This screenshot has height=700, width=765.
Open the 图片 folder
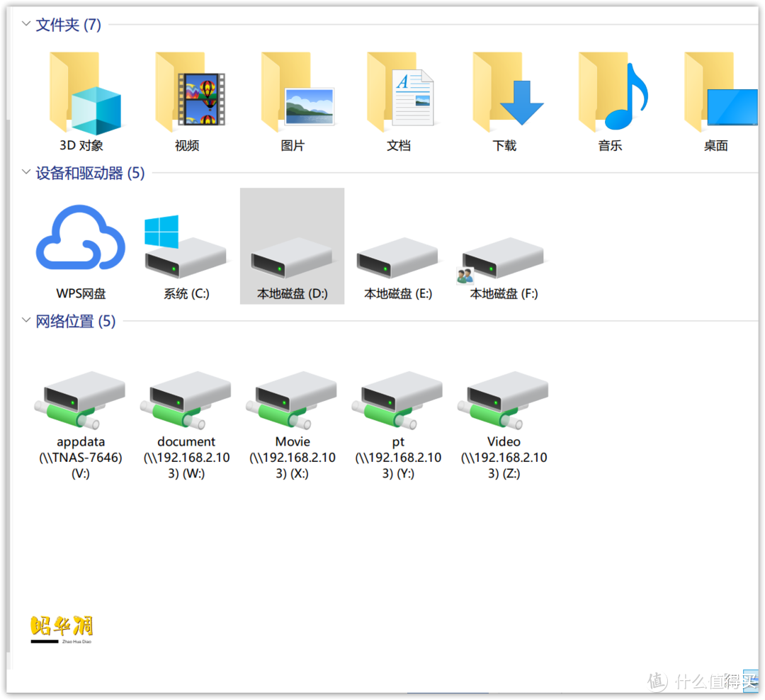click(x=292, y=96)
